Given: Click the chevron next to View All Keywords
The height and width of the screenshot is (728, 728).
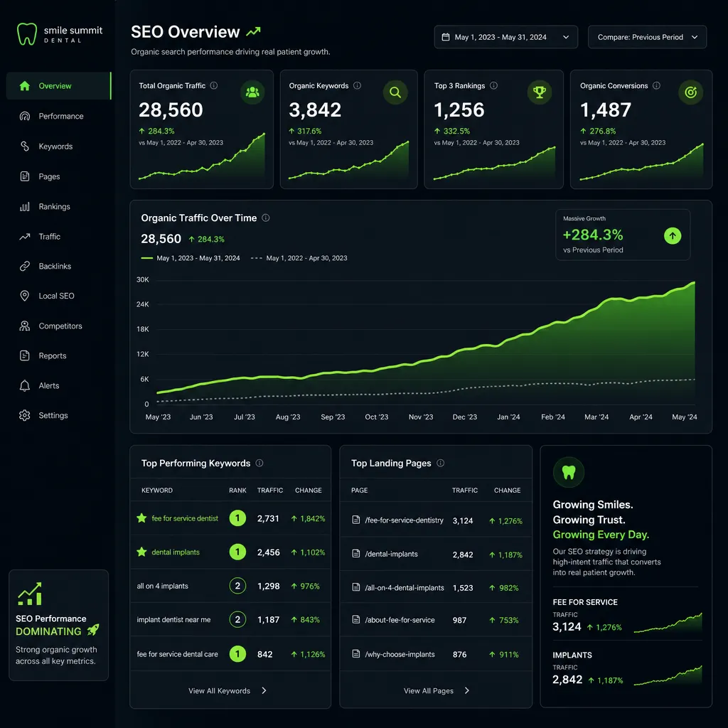Looking at the screenshot, I should pos(264,690).
